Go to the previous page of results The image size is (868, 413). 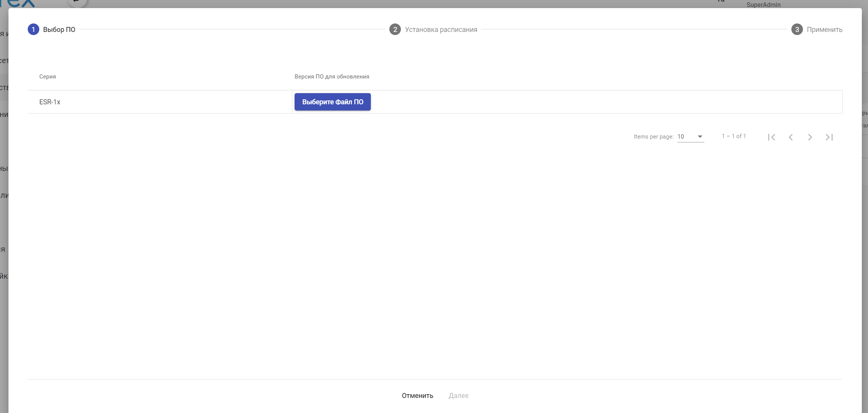[x=791, y=137]
